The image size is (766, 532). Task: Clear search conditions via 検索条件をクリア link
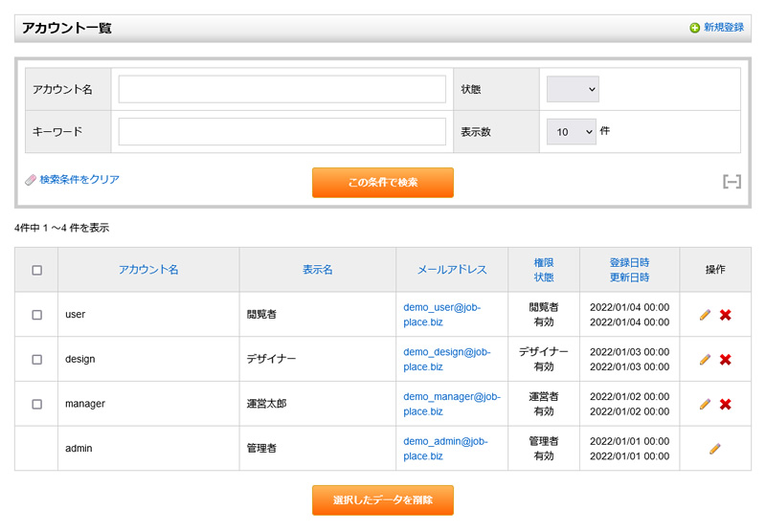pos(79,180)
